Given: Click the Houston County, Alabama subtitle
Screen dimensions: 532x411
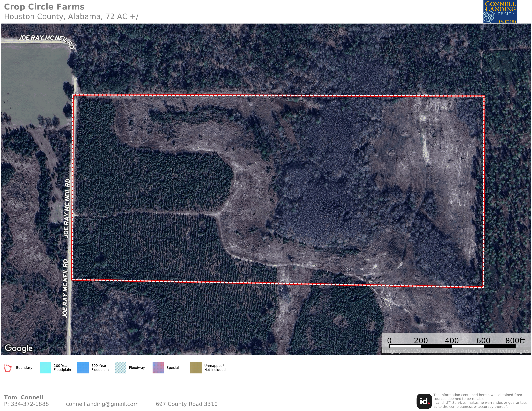Looking at the screenshot, I should coord(72,17).
